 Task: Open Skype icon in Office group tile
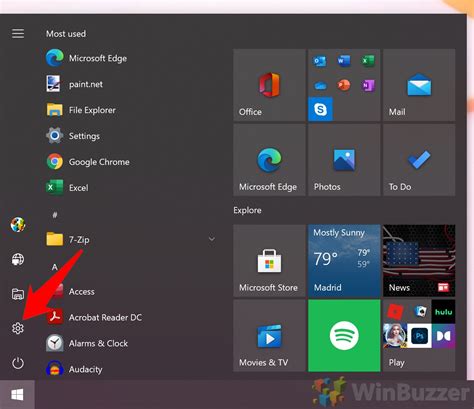[x=320, y=109]
